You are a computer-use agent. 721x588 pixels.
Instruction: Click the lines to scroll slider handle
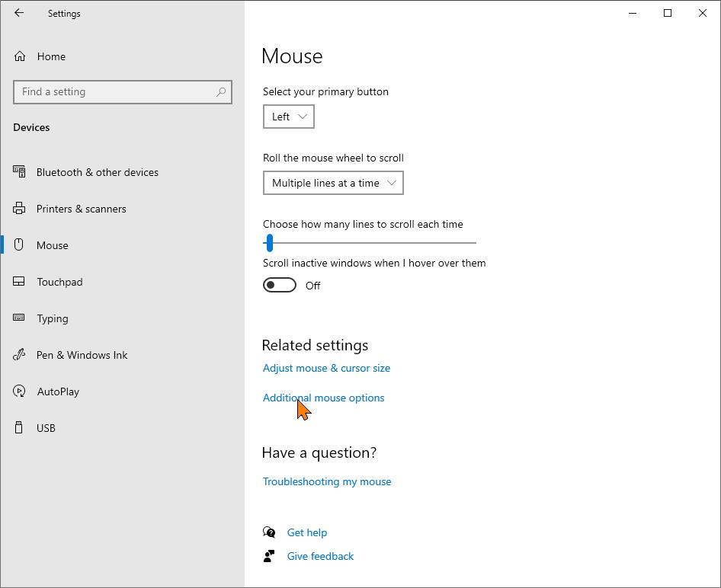[x=270, y=243]
